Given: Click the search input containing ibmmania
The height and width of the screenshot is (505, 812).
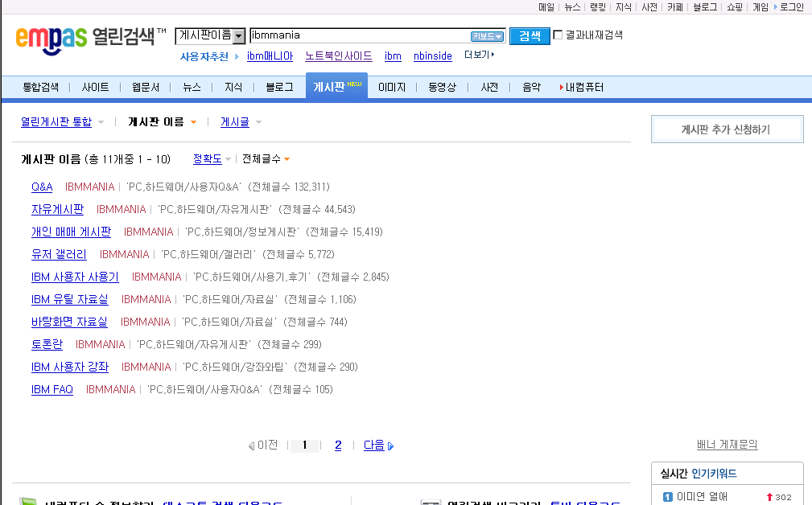Looking at the screenshot, I should [359, 35].
